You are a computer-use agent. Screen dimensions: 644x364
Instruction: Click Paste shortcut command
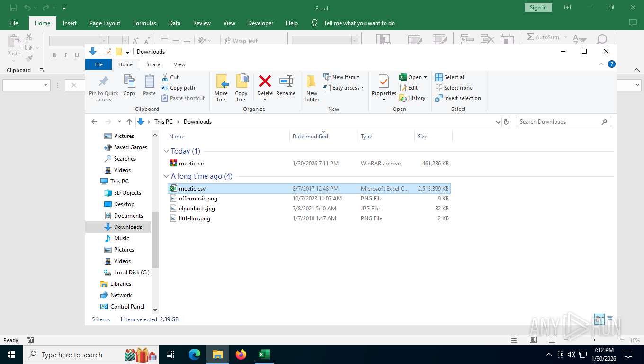click(x=183, y=98)
